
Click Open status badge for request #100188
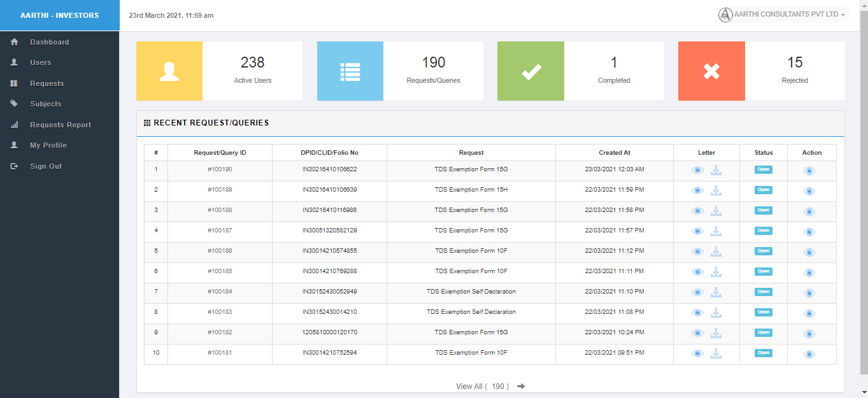[x=763, y=210]
